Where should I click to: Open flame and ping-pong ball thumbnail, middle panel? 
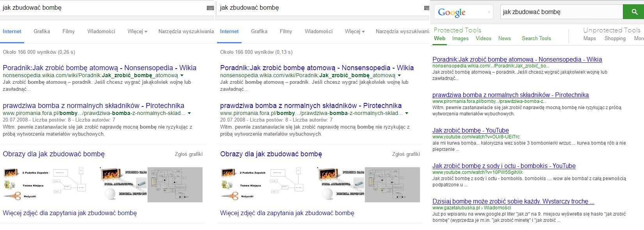(x=340, y=184)
